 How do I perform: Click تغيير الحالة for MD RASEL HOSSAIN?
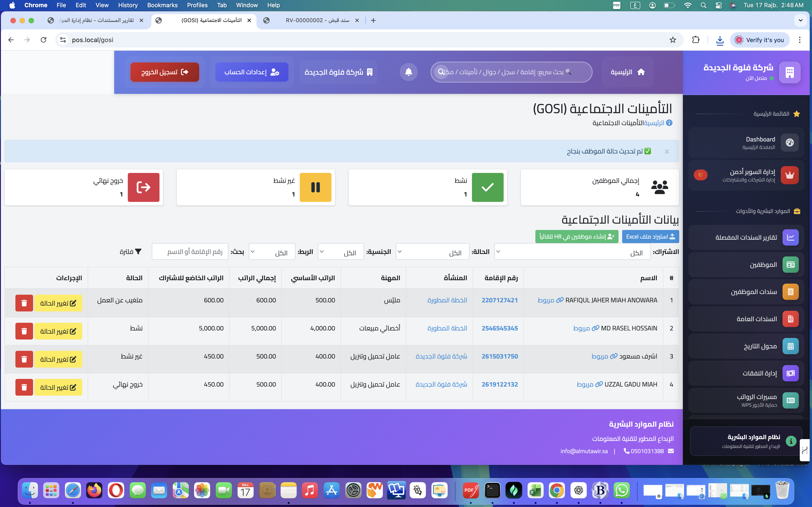pyautogui.click(x=58, y=331)
